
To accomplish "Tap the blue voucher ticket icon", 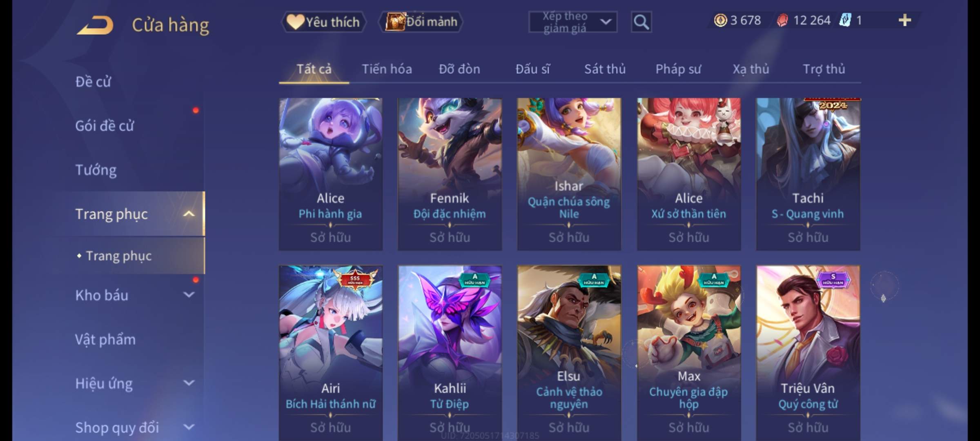I will [845, 20].
